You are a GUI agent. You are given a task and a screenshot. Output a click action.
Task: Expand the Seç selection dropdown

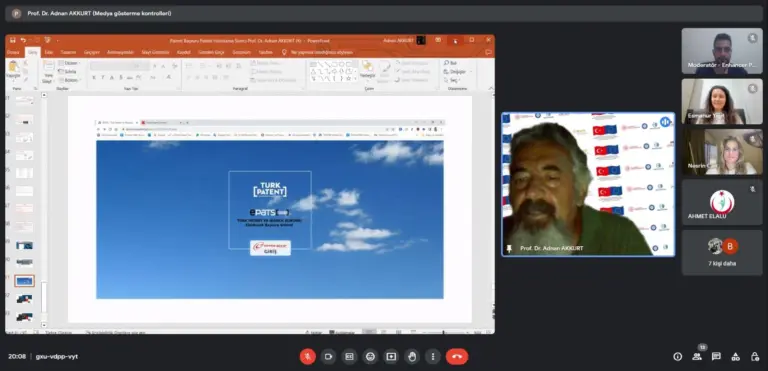tap(452, 80)
